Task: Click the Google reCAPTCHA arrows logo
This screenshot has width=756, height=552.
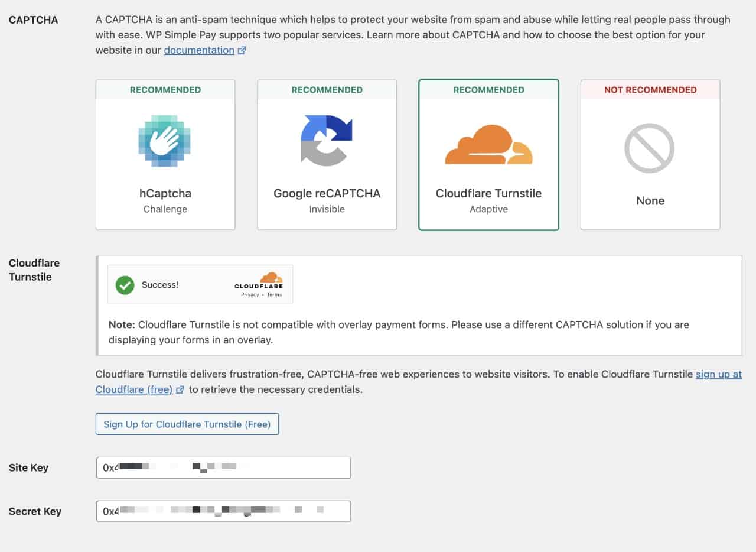Action: click(x=327, y=140)
